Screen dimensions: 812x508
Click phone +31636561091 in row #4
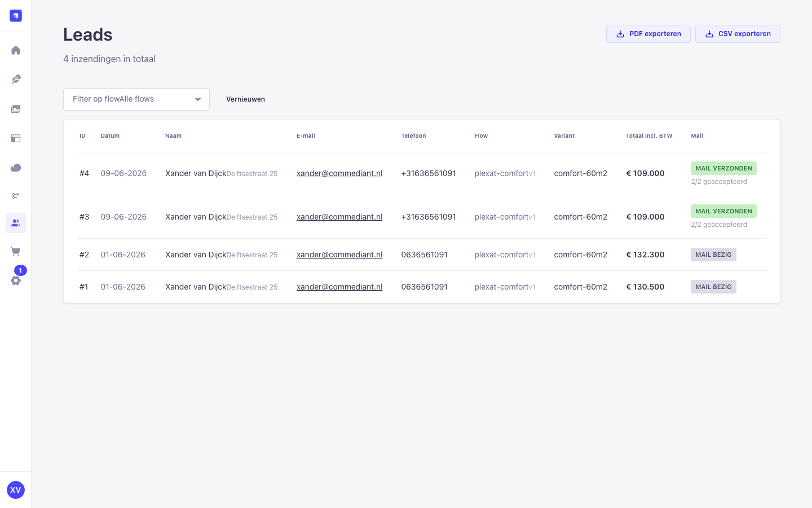[429, 173]
